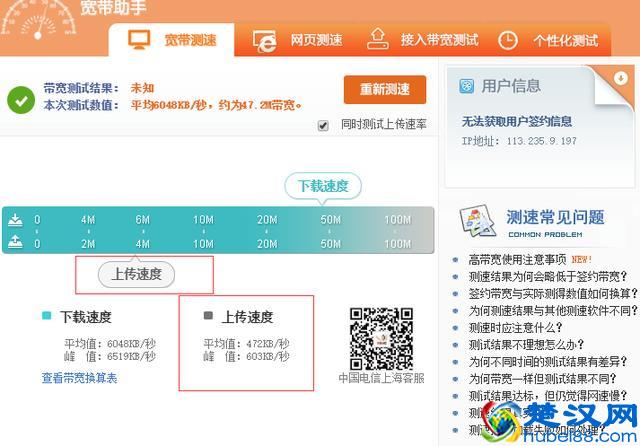The image size is (640, 446).
Task: Click the monitor icon in 宽带测速 tab
Action: pyautogui.click(x=139, y=40)
